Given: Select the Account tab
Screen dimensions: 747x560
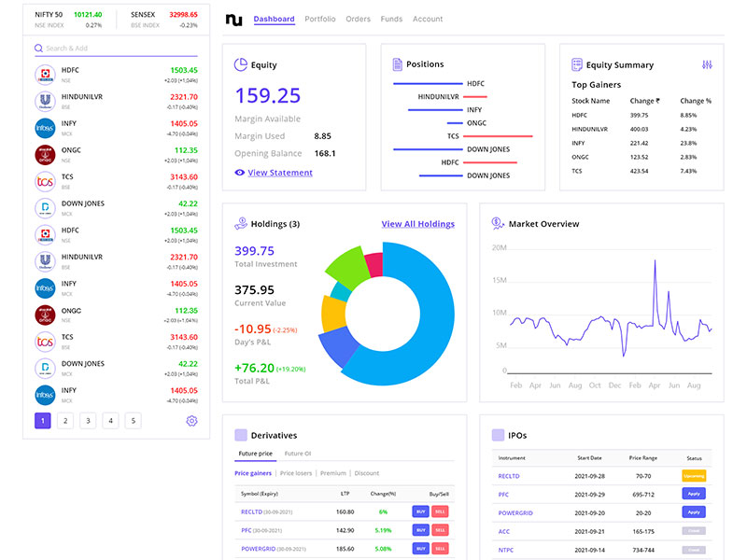Looking at the screenshot, I should tap(428, 19).
